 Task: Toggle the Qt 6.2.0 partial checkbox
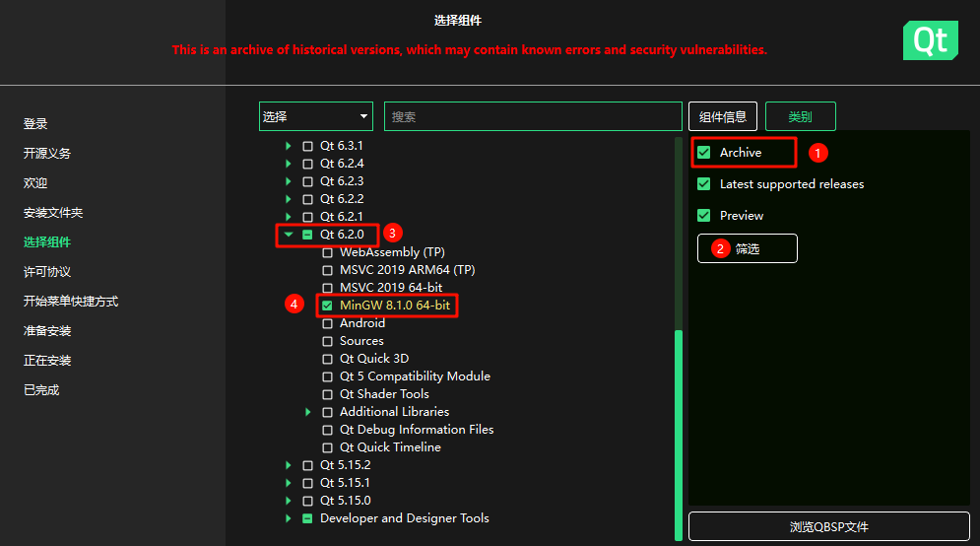coord(307,236)
